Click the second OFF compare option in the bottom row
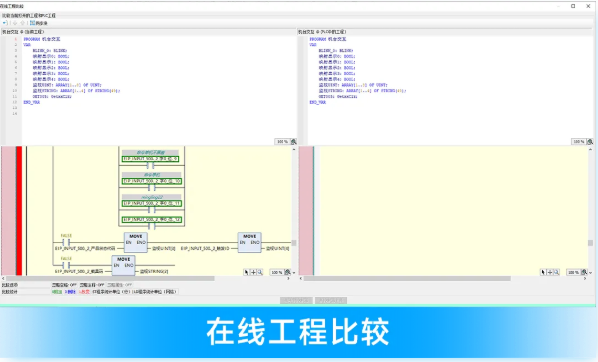Image resolution: width=598 pixels, height=362 pixels. point(92,285)
